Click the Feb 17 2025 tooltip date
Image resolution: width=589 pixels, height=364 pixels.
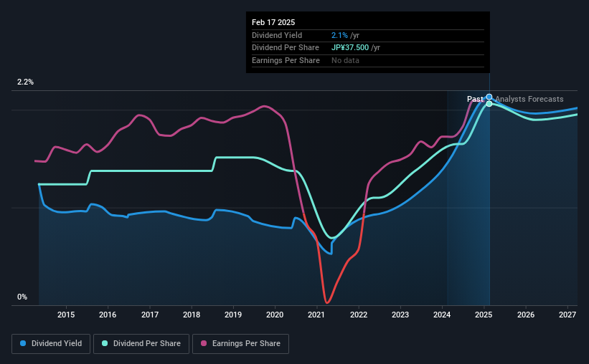273,22
